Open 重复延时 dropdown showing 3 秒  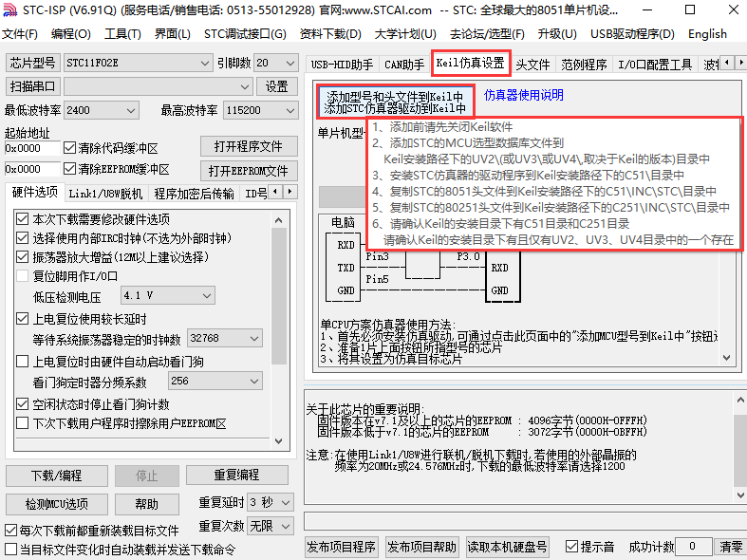[x=271, y=502]
